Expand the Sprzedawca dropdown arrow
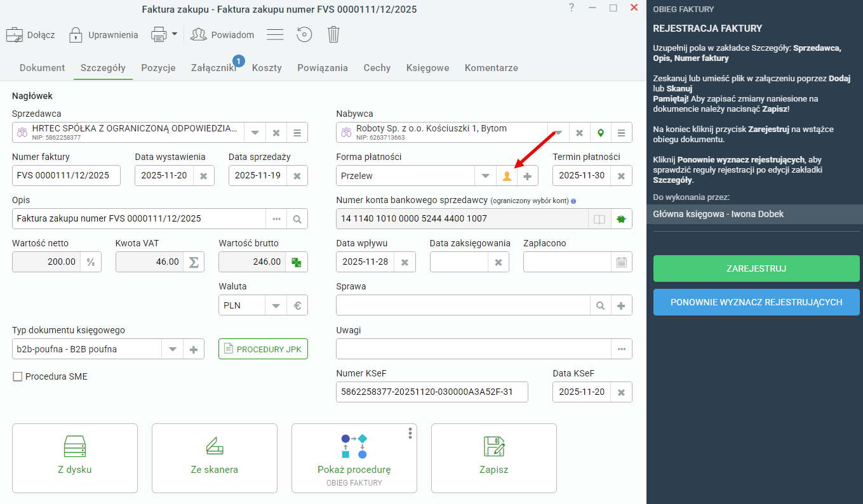 tap(255, 133)
